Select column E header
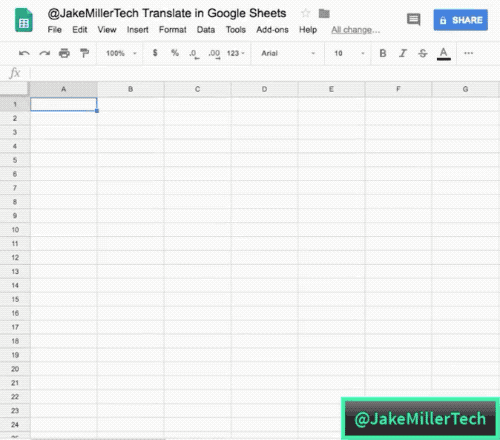 pos(331,89)
